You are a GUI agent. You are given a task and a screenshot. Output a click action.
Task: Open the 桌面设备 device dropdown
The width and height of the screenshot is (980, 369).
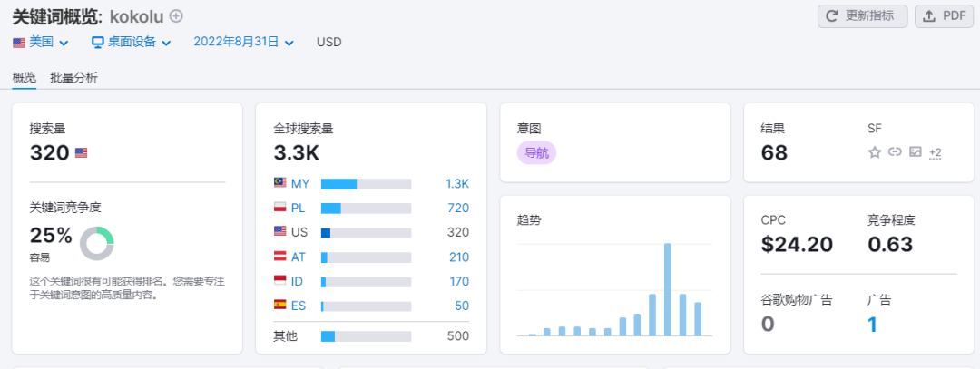(x=131, y=42)
